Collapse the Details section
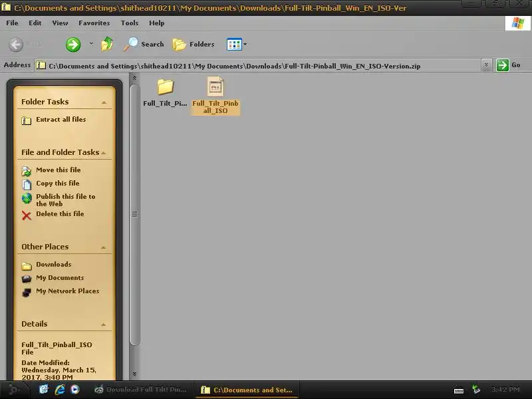Screen dimensions: 532x399 coord(104,325)
